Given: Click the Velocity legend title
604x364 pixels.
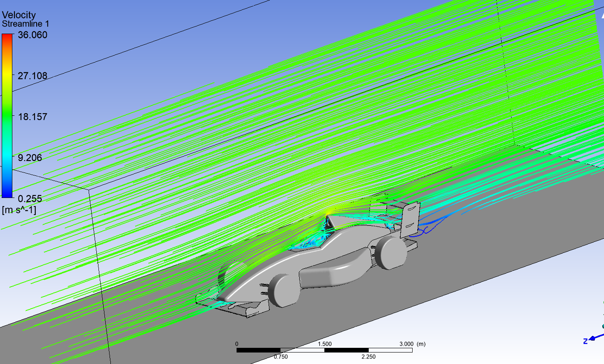Looking at the screenshot, I should pos(19,15).
